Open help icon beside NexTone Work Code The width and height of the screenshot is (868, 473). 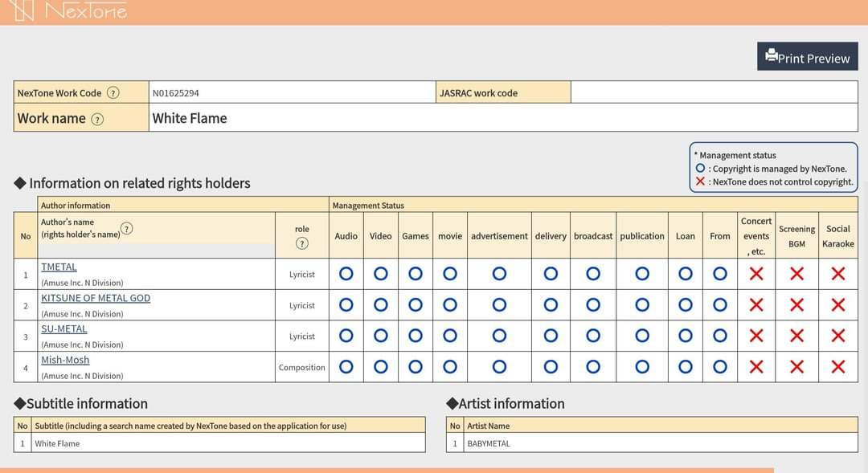coord(113,92)
